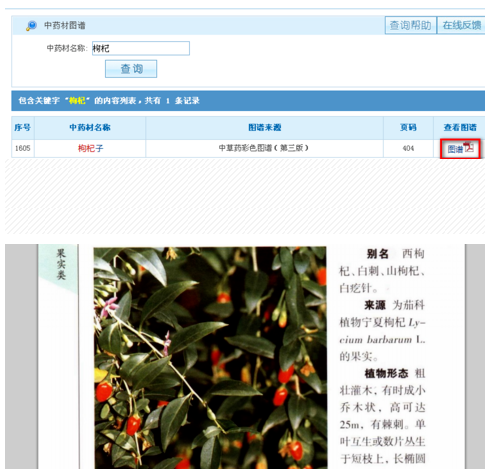Select the 中草药彩色图谱(第三版) source cell
This screenshot has height=473, width=488.
[264, 148]
